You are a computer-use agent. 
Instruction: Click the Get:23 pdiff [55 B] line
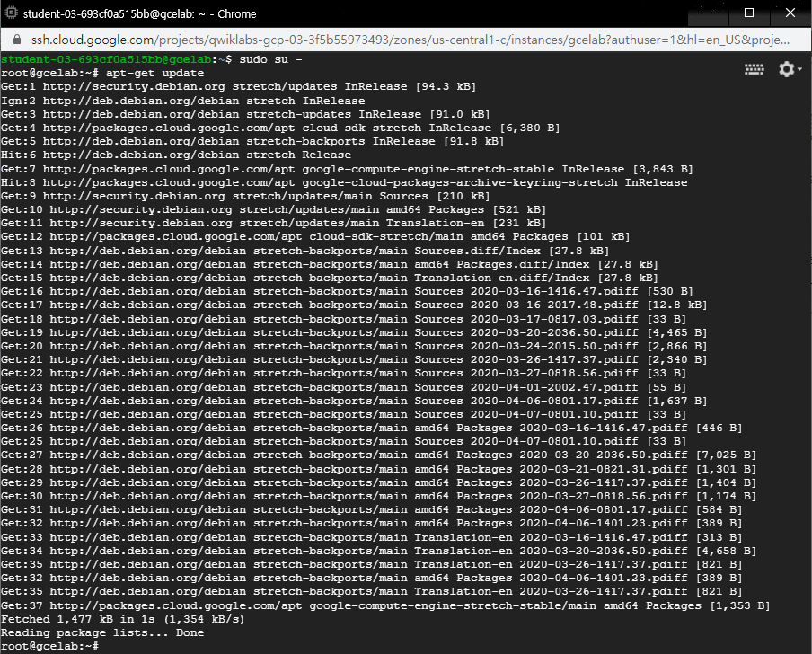pos(343,387)
